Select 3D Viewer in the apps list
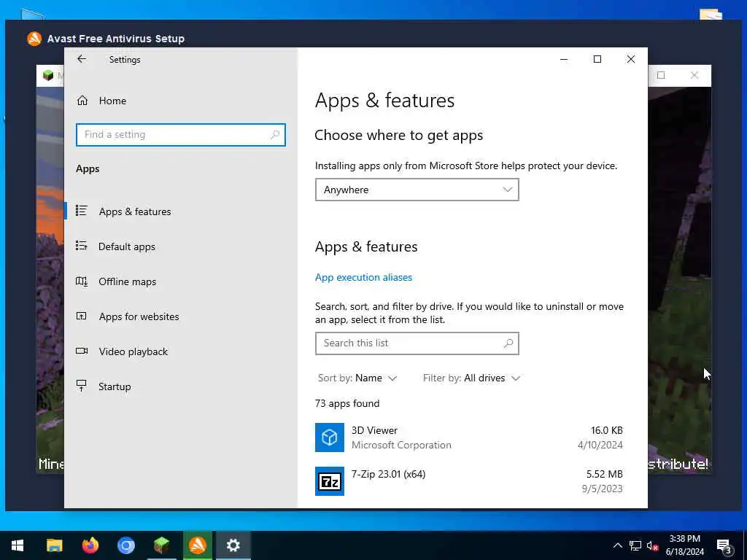 click(x=469, y=437)
